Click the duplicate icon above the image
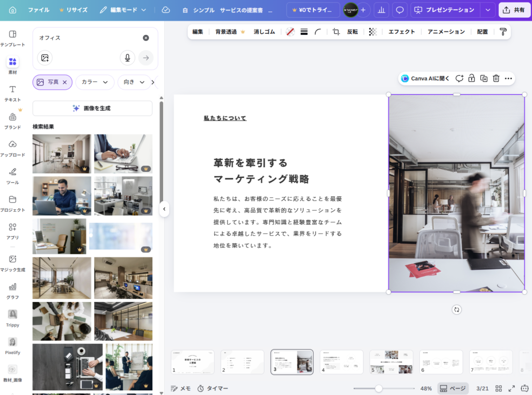 click(484, 78)
